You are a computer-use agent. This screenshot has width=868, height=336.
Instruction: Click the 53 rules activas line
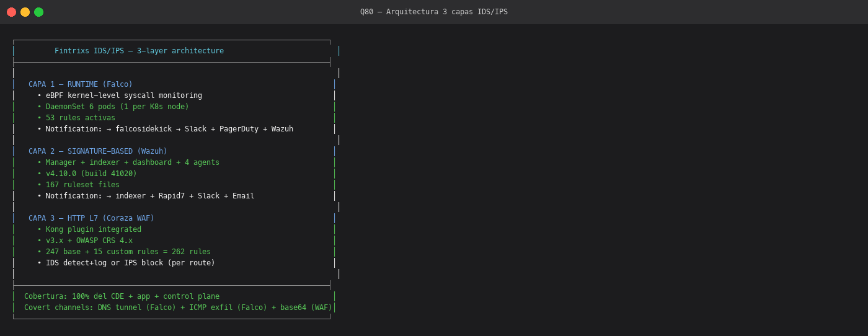coord(76,118)
